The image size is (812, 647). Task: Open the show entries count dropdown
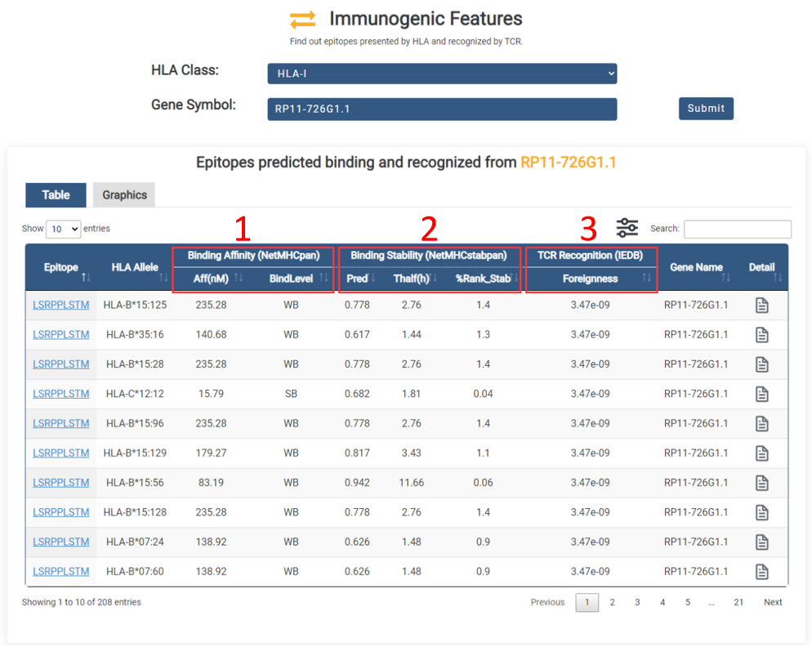[x=63, y=229]
